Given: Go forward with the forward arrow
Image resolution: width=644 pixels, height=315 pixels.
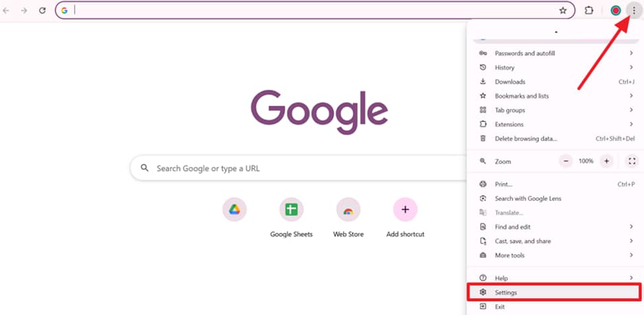Looking at the screenshot, I should tap(24, 11).
